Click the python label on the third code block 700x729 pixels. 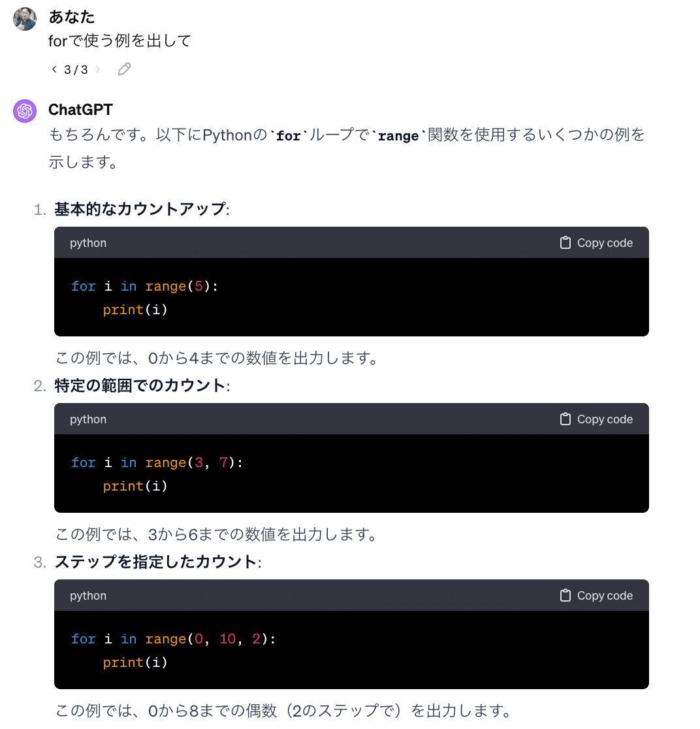click(87, 595)
